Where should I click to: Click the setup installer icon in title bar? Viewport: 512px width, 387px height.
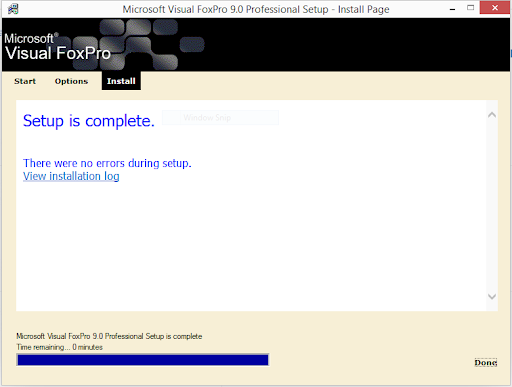coord(13,9)
